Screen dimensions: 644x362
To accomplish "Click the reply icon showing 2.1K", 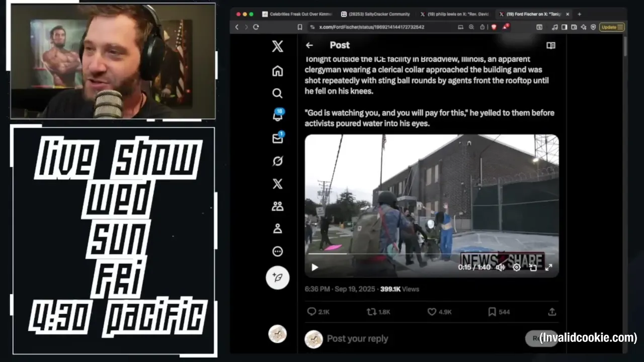I will point(318,312).
